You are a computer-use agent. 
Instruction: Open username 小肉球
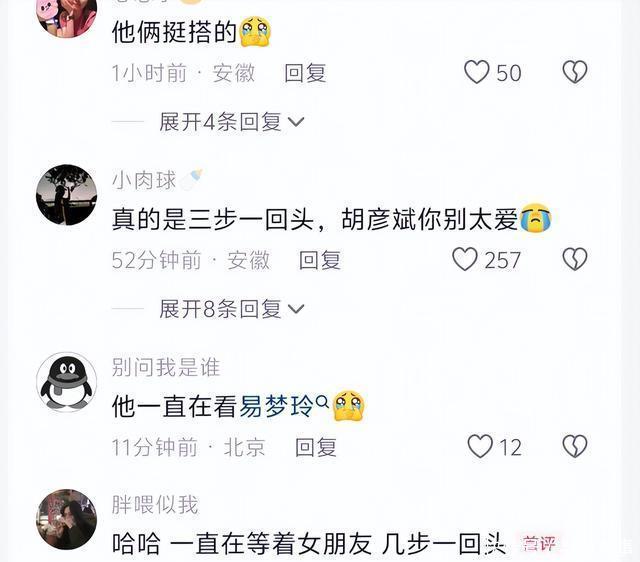coord(144,180)
